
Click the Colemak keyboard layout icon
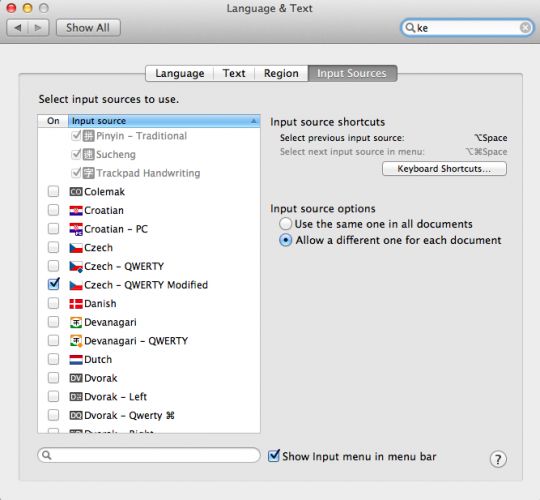pyautogui.click(x=76, y=191)
